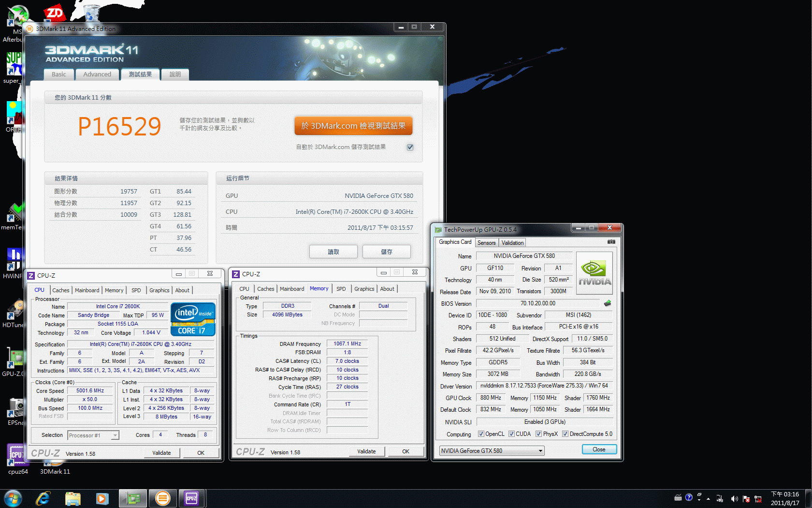Click the orange round app taskbar icon
Screen dimensions: 812x508
163,498
